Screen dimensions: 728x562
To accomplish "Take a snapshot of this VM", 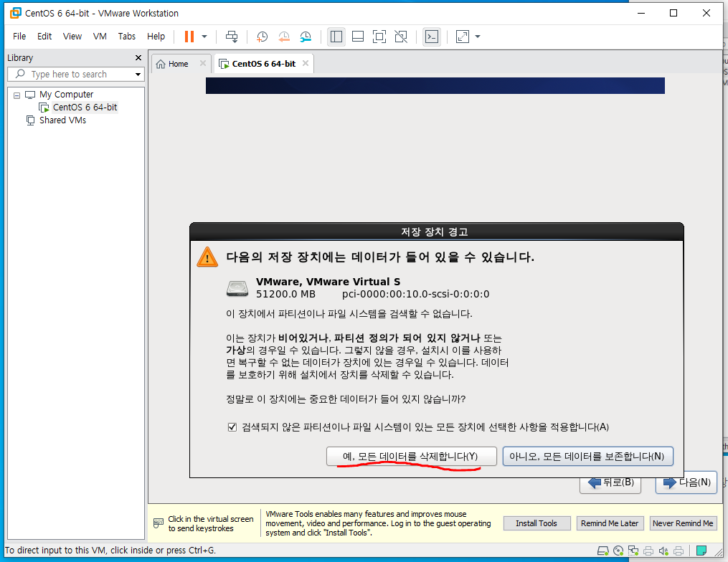I will 262,37.
